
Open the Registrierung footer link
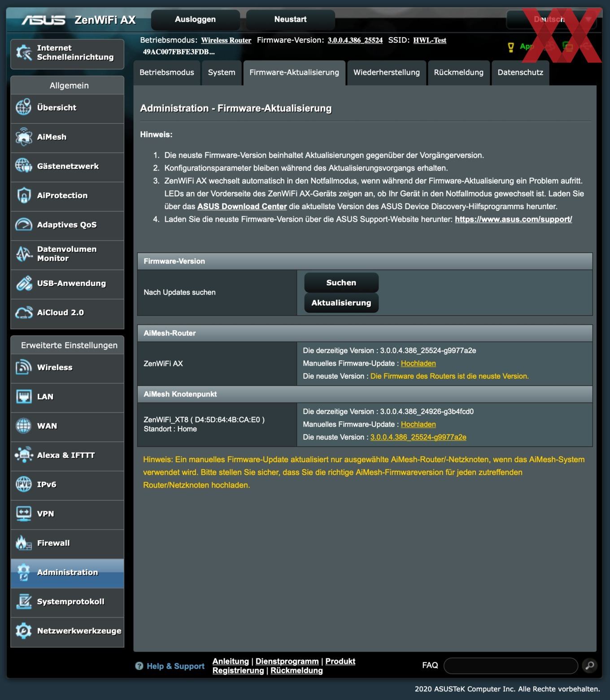coord(238,670)
